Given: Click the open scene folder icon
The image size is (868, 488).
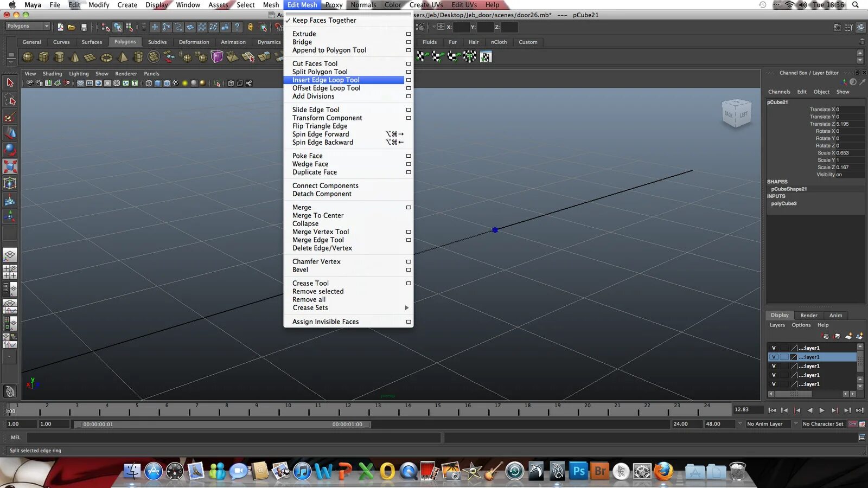Looking at the screenshot, I should click(x=72, y=27).
